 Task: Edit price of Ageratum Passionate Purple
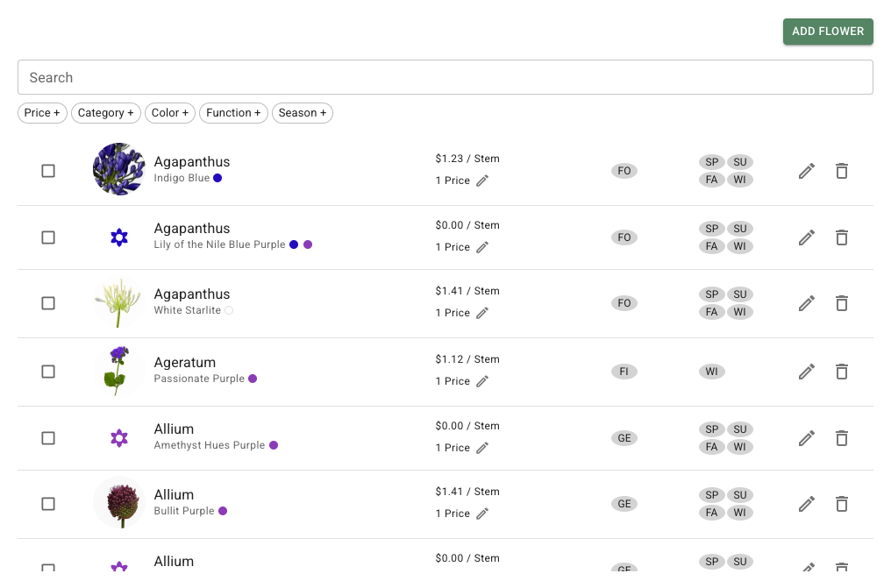pyautogui.click(x=482, y=381)
